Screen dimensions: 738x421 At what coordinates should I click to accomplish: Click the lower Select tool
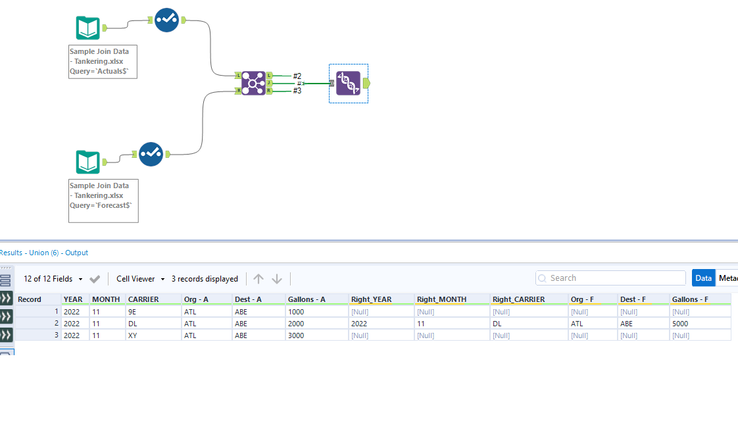(151, 154)
